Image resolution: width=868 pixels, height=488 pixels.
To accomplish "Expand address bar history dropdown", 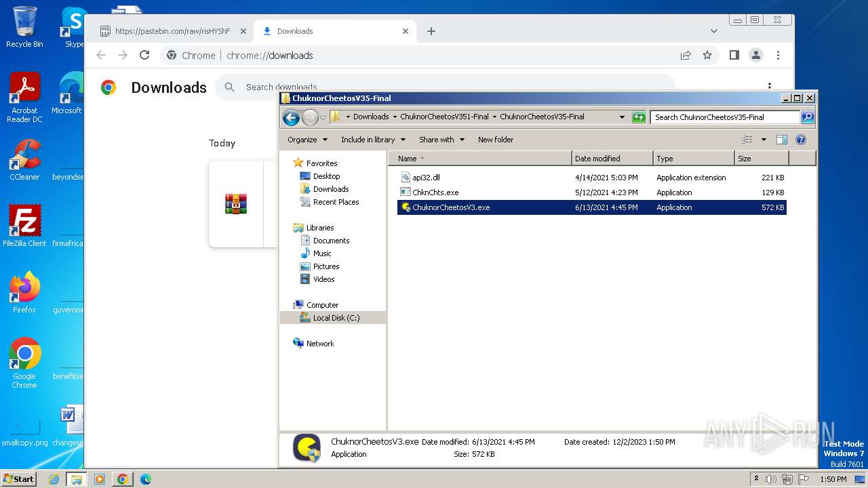I will pos(622,117).
